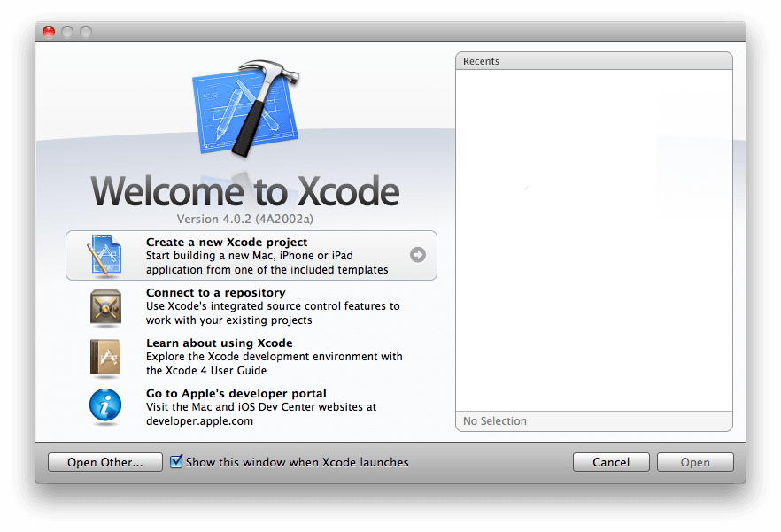
Task: Close the welcome window with red button
Action: click(x=49, y=32)
